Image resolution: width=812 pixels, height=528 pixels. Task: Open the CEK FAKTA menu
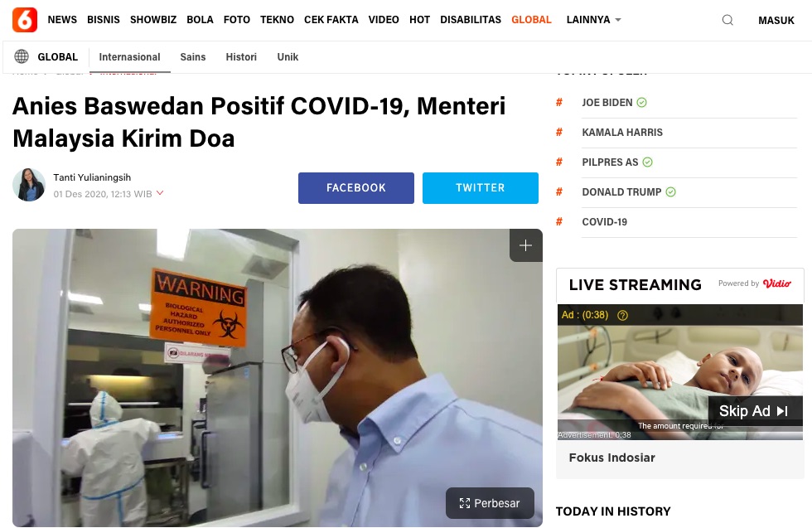tap(331, 20)
